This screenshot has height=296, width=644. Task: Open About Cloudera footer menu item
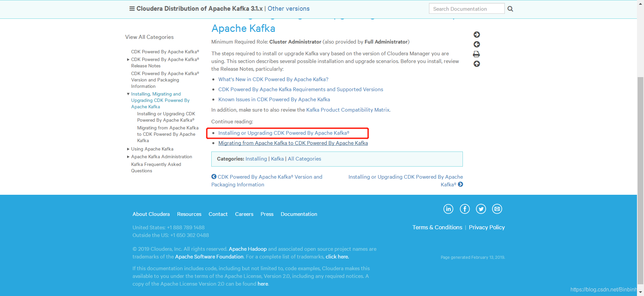(151, 214)
